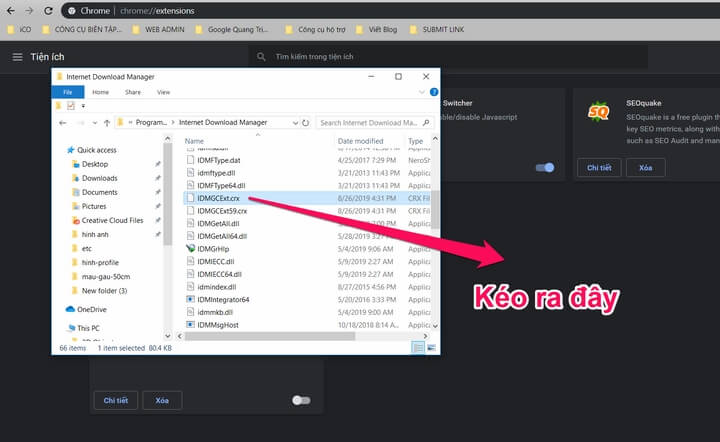Open the iCO bookmark folder
The width and height of the screenshot is (720, 442).
(x=19, y=29)
